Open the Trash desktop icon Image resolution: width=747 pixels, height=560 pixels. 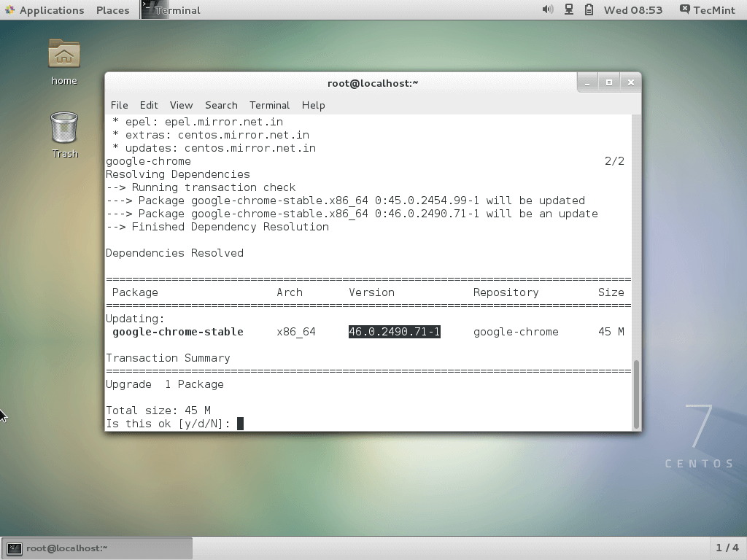[x=64, y=128]
